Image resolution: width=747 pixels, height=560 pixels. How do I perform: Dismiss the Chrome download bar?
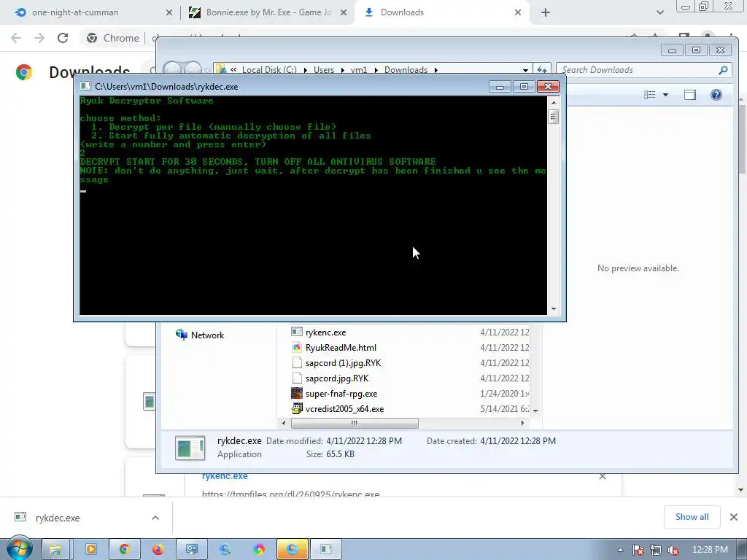point(734,517)
